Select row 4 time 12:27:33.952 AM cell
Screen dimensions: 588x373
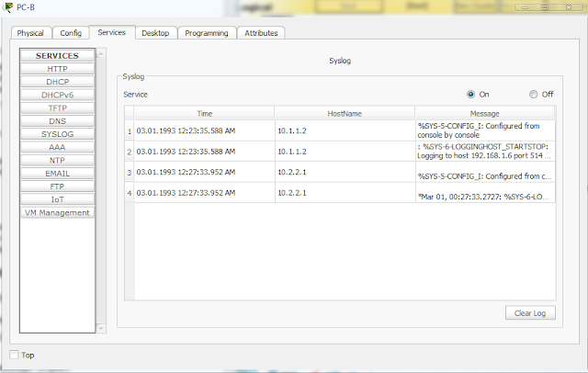pyautogui.click(x=204, y=193)
